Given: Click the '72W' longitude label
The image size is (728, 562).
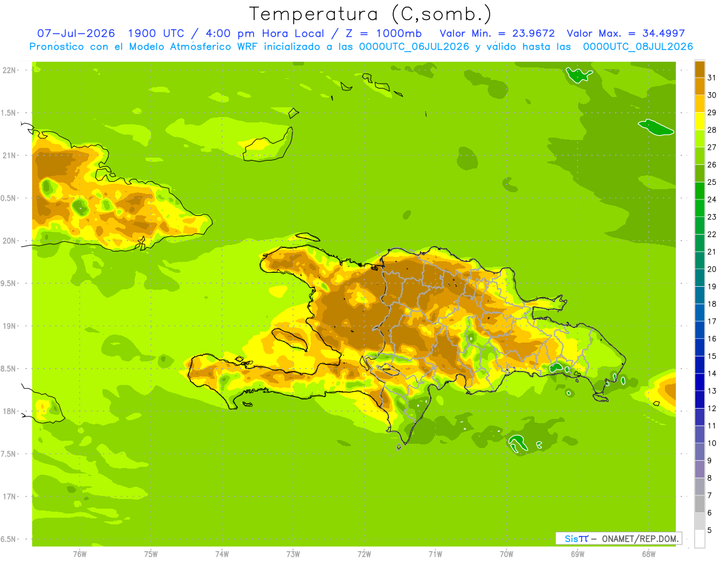Looking at the screenshot, I should pyautogui.click(x=364, y=554).
